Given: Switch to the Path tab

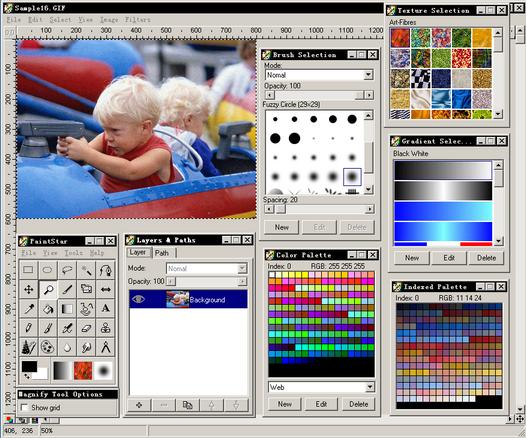Looking at the screenshot, I should 162,253.
